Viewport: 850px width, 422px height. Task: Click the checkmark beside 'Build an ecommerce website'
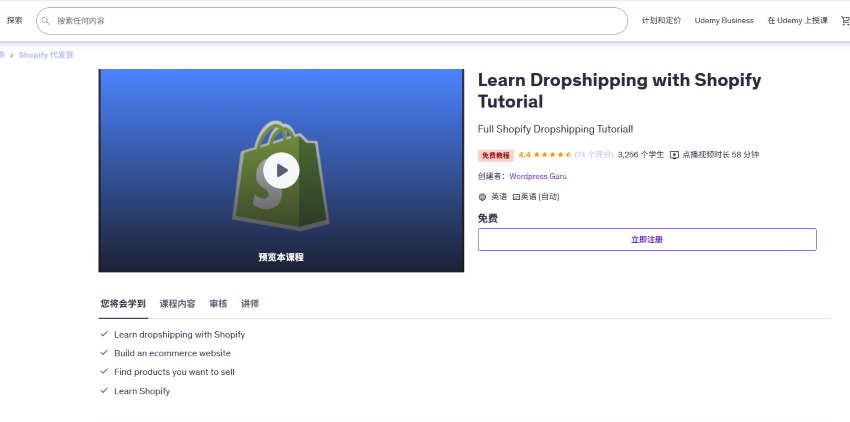(x=104, y=353)
